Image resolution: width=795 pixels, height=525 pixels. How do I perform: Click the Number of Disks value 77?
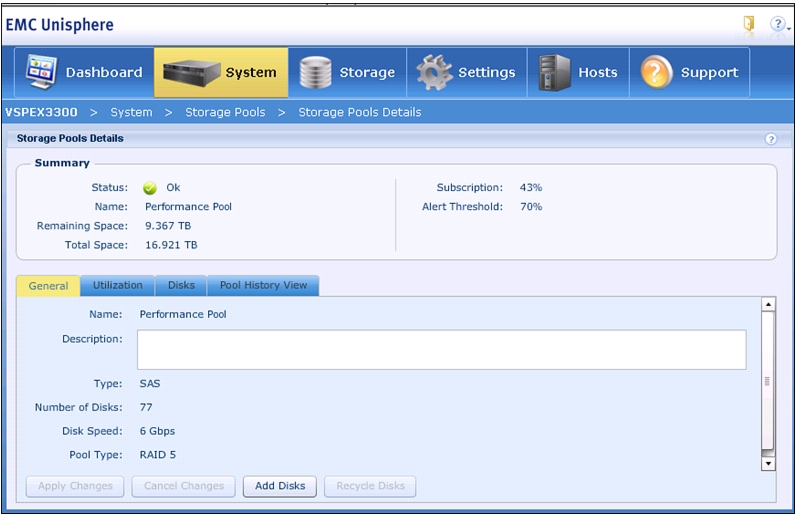pos(146,407)
